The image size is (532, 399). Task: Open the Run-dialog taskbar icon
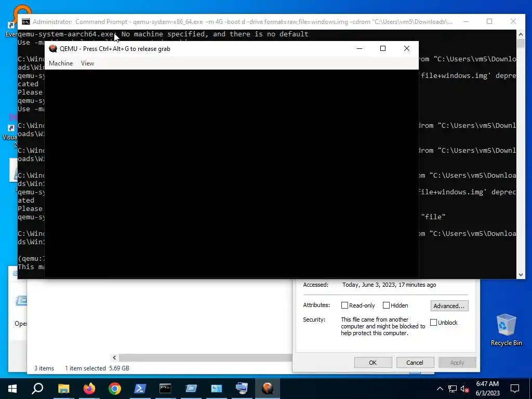[x=191, y=389]
